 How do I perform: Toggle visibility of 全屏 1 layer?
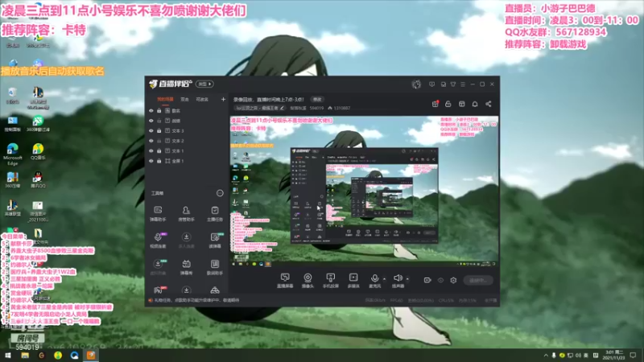click(x=151, y=161)
